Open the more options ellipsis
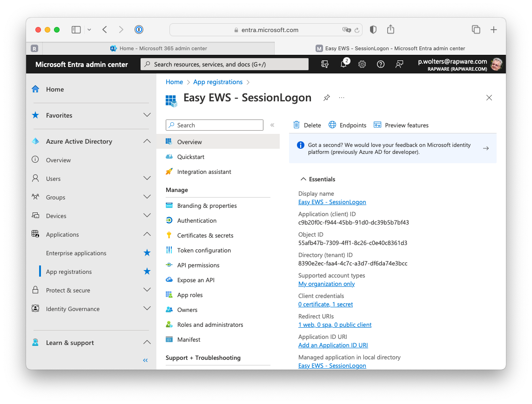 [342, 98]
